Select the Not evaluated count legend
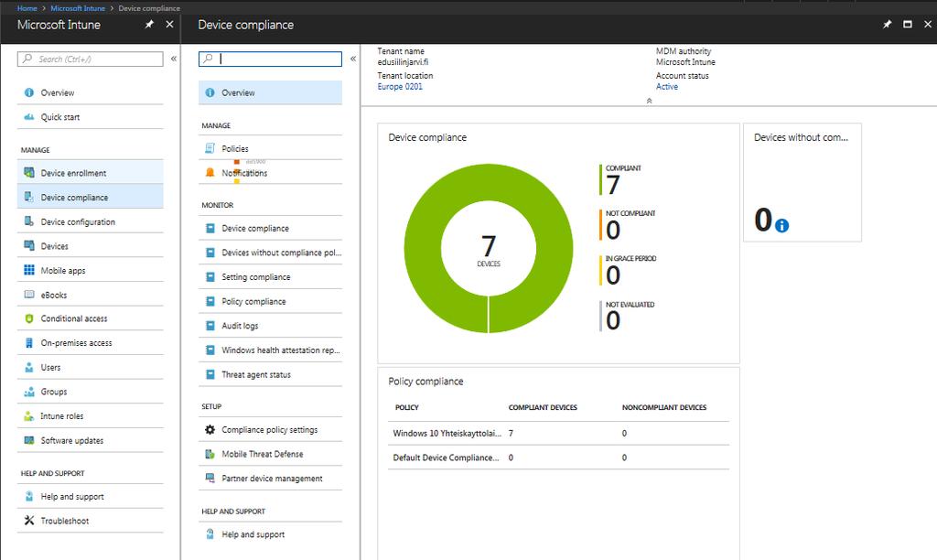This screenshot has width=937, height=560. click(627, 317)
